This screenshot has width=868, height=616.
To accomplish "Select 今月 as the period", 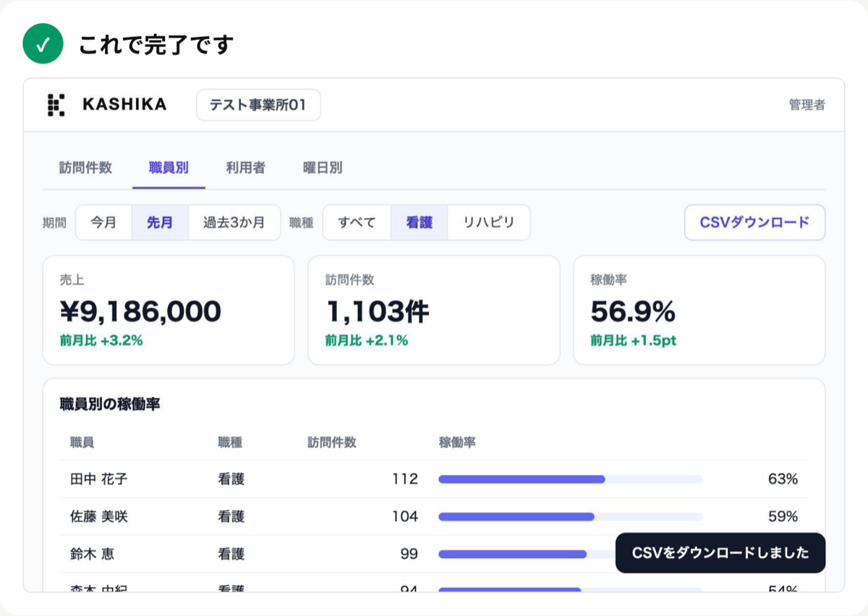I will coord(103,222).
